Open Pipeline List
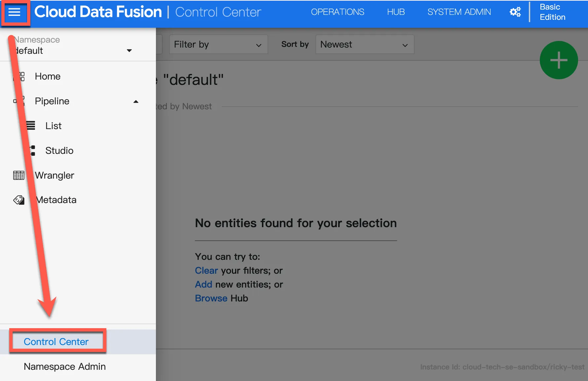The width and height of the screenshot is (588, 381). coord(54,126)
